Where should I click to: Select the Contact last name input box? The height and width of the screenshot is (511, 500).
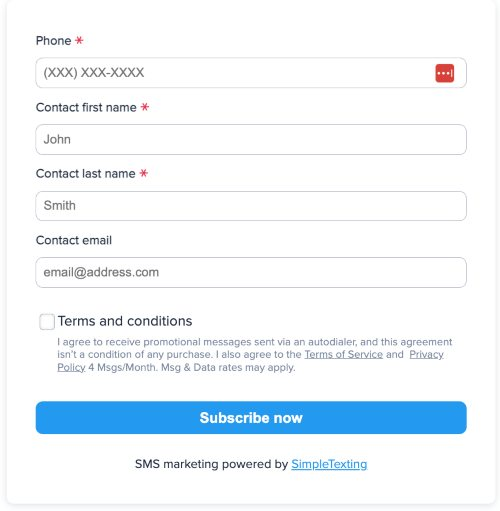click(251, 206)
